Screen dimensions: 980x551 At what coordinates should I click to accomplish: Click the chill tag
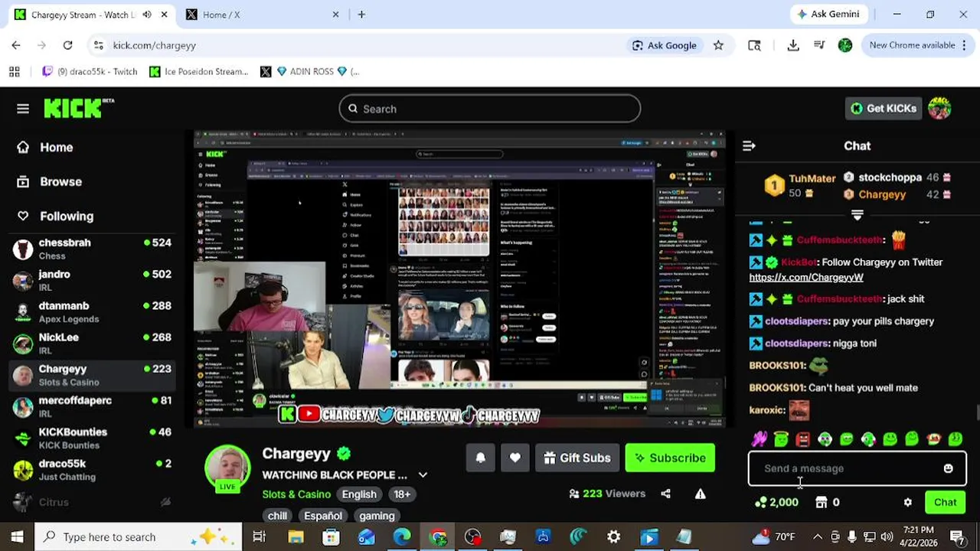278,516
